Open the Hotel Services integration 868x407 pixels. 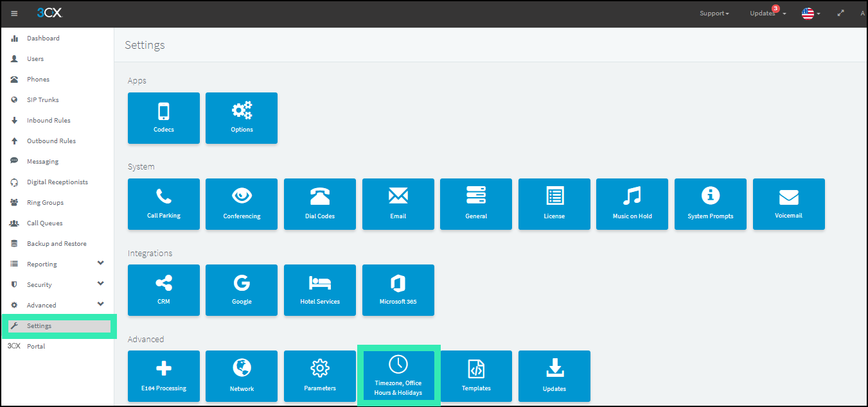pyautogui.click(x=319, y=290)
